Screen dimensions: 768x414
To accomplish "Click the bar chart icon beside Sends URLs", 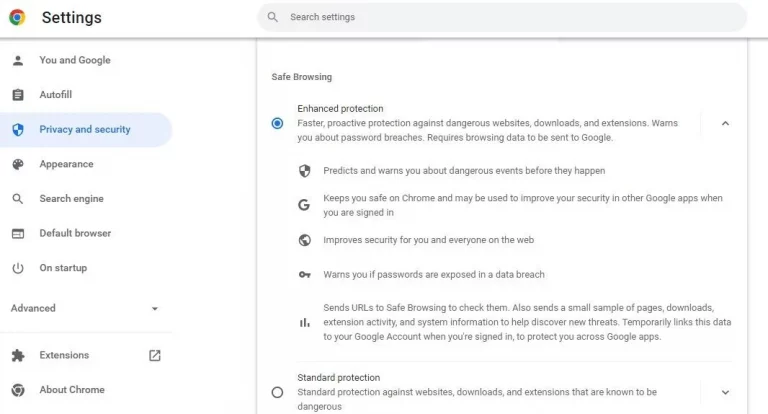I will (x=305, y=322).
